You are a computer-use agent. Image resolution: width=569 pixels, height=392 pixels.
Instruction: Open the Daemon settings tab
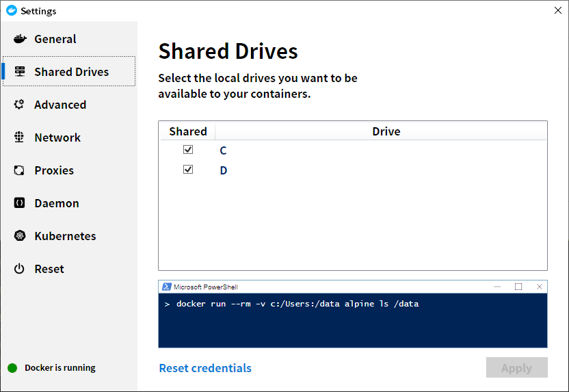pos(57,203)
